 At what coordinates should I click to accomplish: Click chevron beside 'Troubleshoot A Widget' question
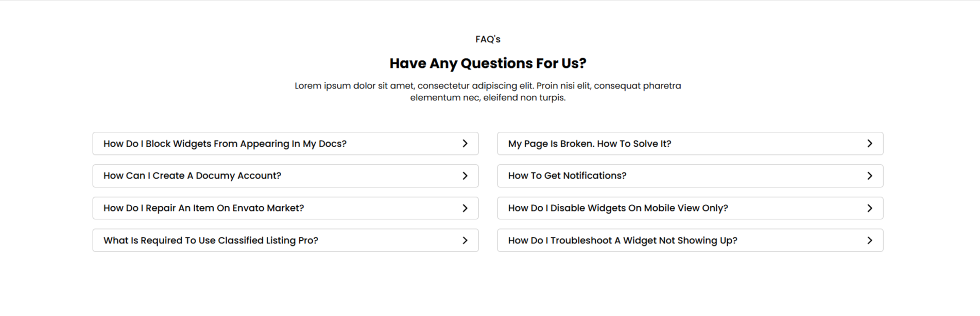(870, 240)
